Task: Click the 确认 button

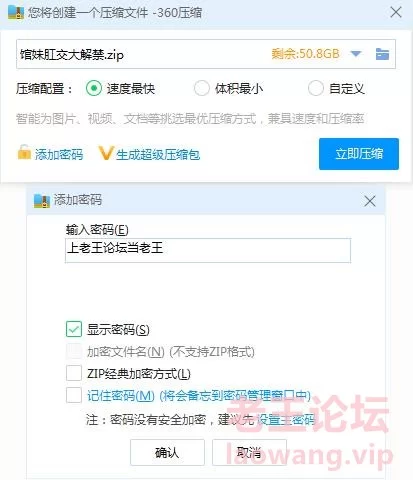Action: pos(167,452)
